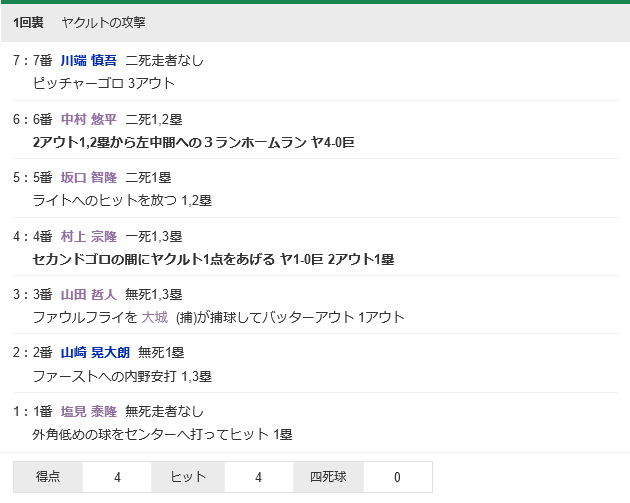The height and width of the screenshot is (503, 630).
Task: Click the 3ランホームラン ヤ4-0巨 result line
Action: 193,142
